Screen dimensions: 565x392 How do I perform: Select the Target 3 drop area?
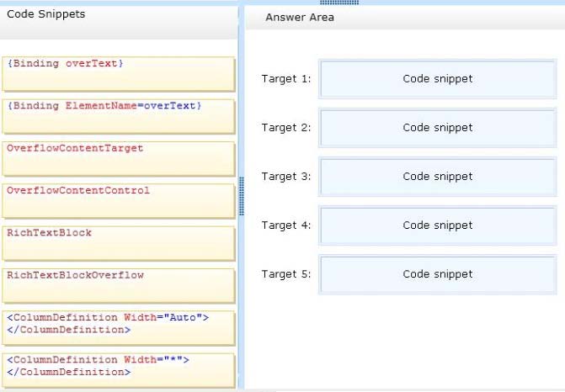pyautogui.click(x=438, y=177)
